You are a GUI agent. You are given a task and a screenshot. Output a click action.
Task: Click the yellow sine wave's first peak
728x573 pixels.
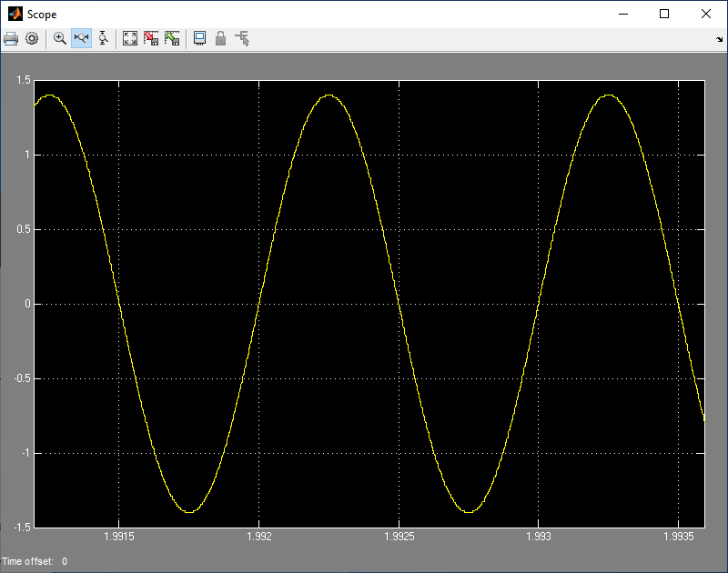pyautogui.click(x=50, y=95)
